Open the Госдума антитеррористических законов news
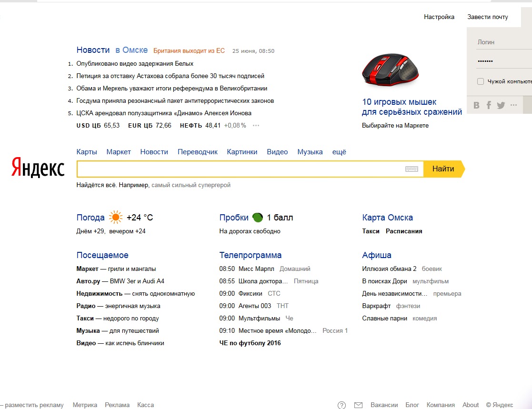This screenshot has height=409, width=532. pyautogui.click(x=175, y=101)
